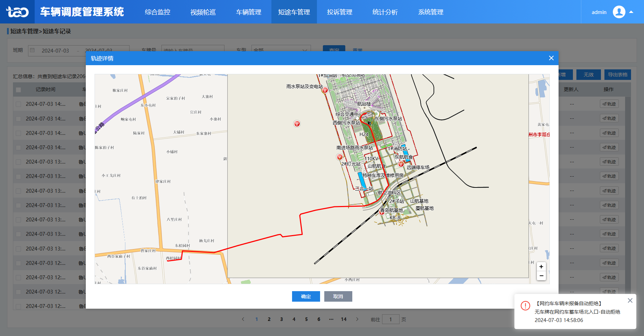Expand the admin account dropdown arrow
The height and width of the screenshot is (336, 644).
(x=631, y=12)
